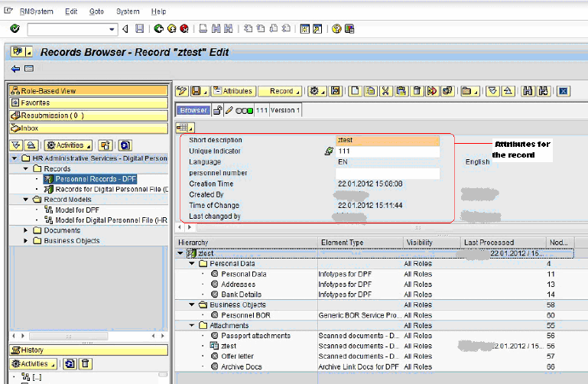Select the Browser tab

tap(193, 110)
